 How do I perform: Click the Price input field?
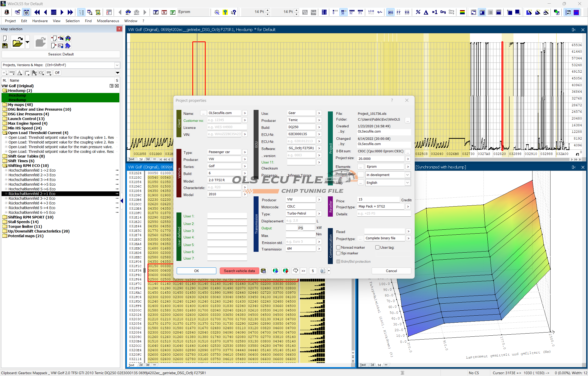(x=378, y=199)
